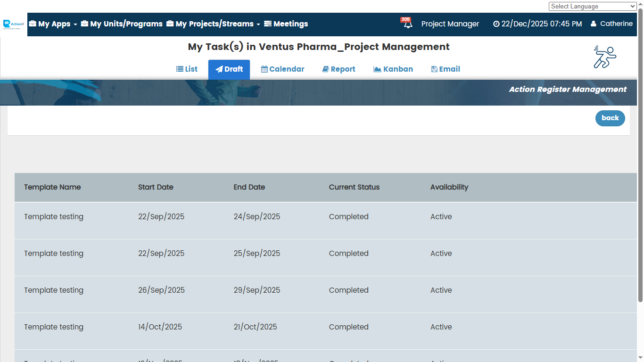
Task: Click the Meetings icon in the navbar
Action: coord(268,24)
